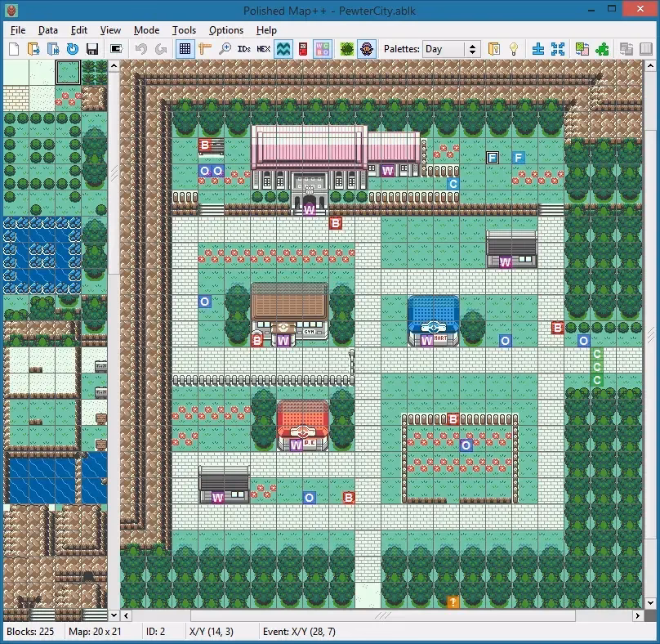This screenshot has width=660, height=644.
Task: Select the blue C event near museum fence
Action: coord(453,184)
